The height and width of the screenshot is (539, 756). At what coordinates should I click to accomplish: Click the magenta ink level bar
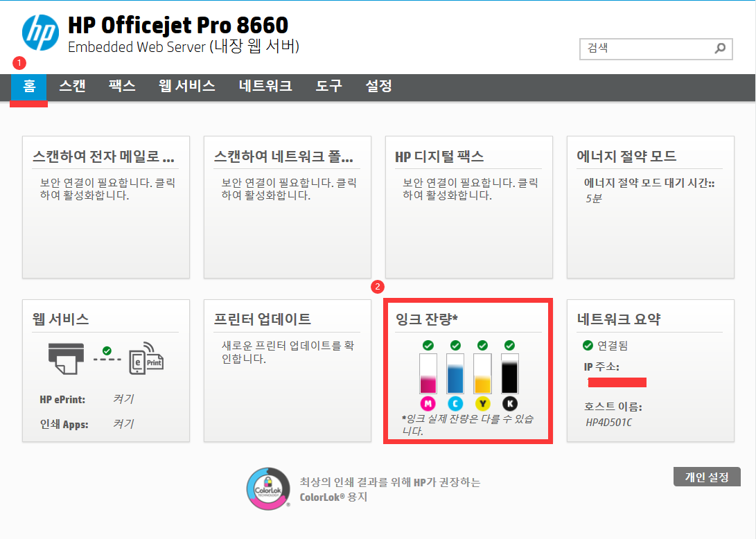point(428,373)
